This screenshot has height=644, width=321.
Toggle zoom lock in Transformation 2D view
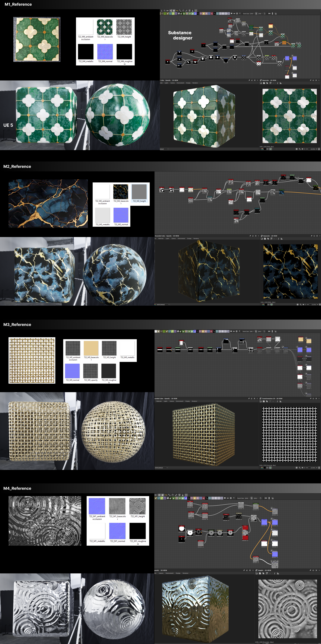(319, 468)
